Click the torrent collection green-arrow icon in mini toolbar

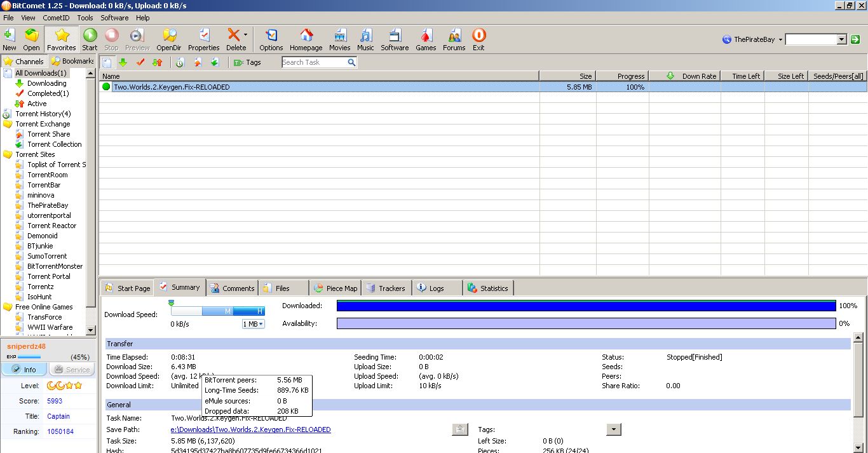(215, 62)
